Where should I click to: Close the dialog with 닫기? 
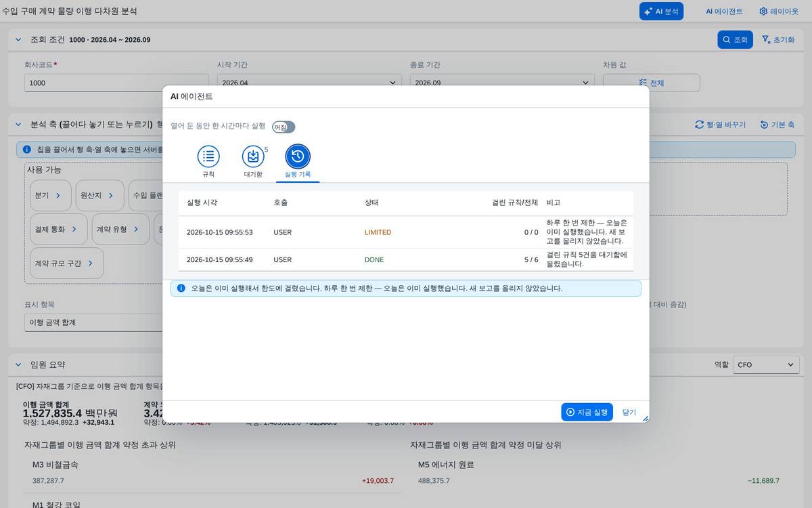(x=629, y=412)
